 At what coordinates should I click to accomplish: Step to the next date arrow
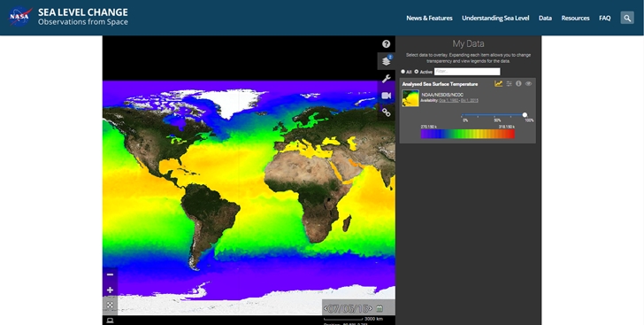pos(371,308)
